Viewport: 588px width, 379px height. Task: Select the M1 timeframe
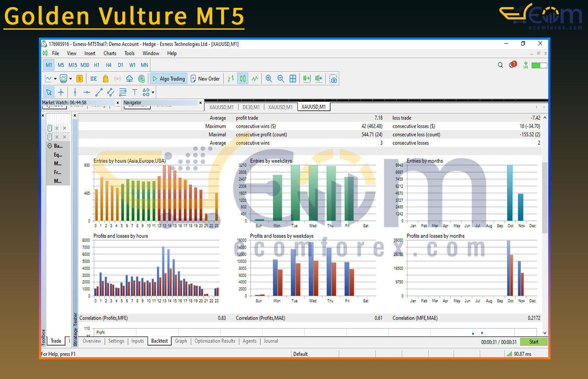point(49,65)
